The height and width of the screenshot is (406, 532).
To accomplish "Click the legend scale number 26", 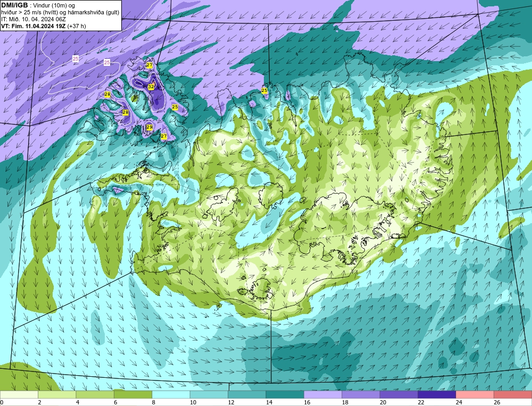I will 497,402.
